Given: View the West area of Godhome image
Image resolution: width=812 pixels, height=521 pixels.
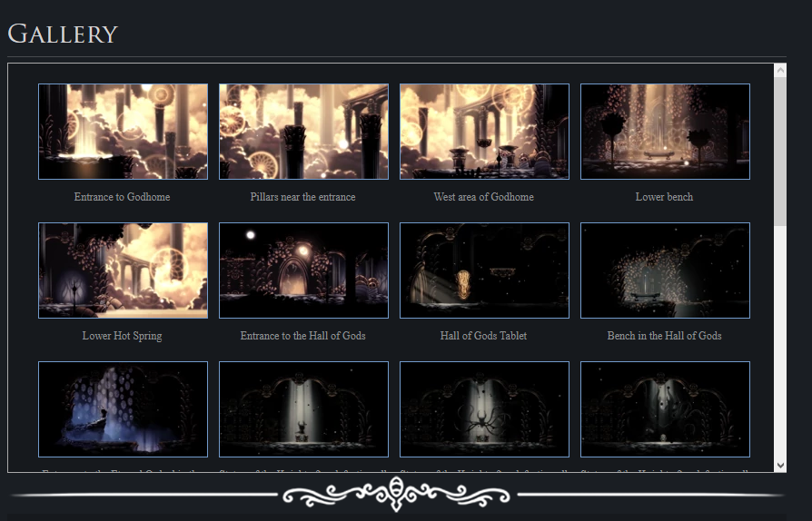Looking at the screenshot, I should pos(484,132).
